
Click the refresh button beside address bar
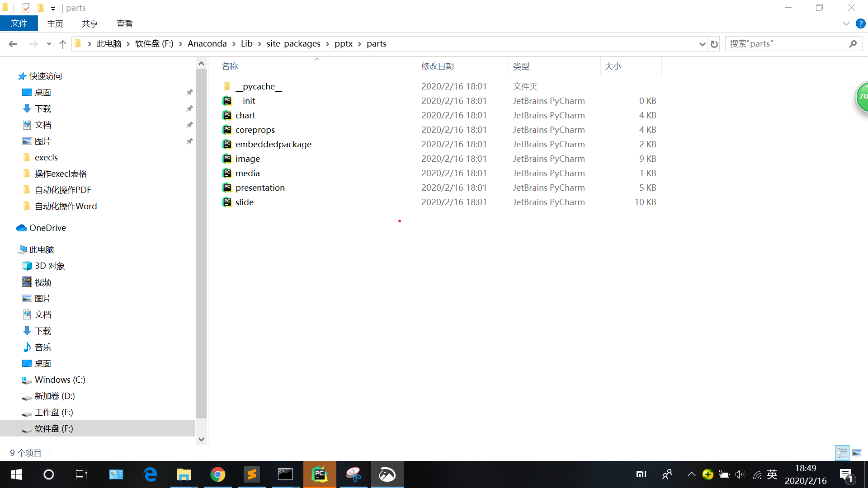(714, 44)
